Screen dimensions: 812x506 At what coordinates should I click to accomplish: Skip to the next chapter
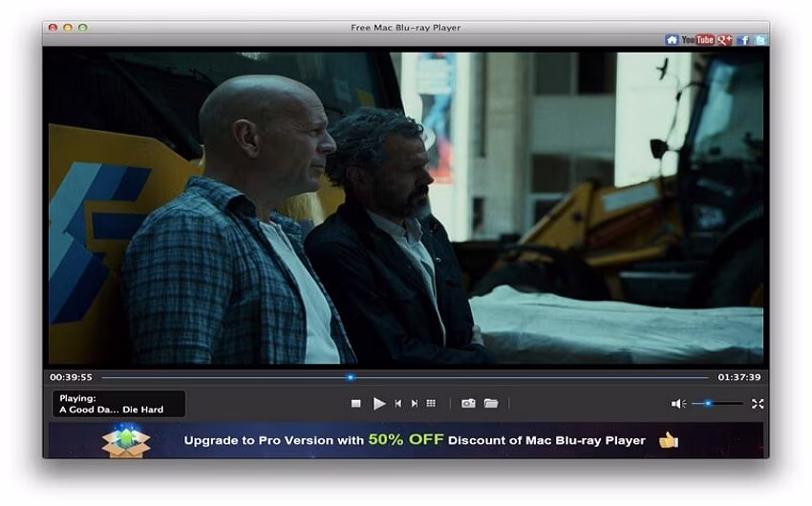tap(415, 404)
